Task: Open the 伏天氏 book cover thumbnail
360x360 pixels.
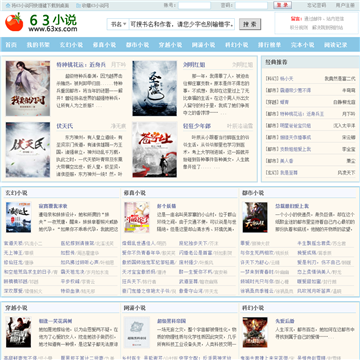Action: coord(28,150)
